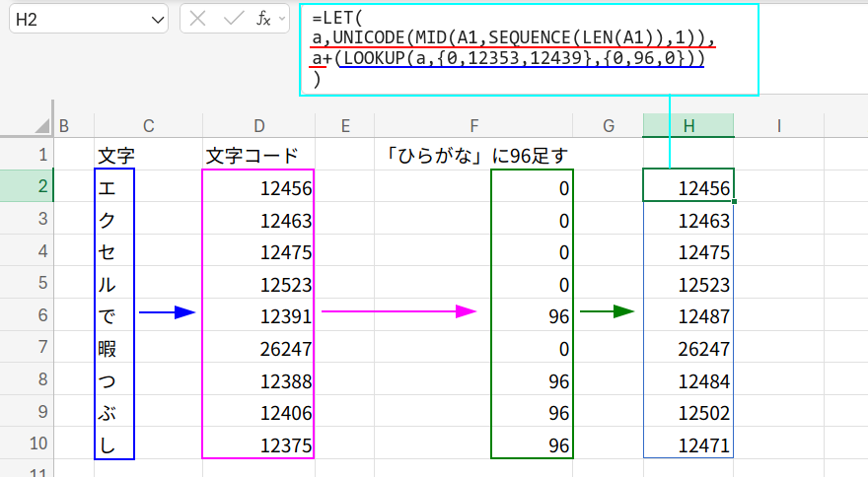
Task: Select the column D header
Action: coord(258,125)
